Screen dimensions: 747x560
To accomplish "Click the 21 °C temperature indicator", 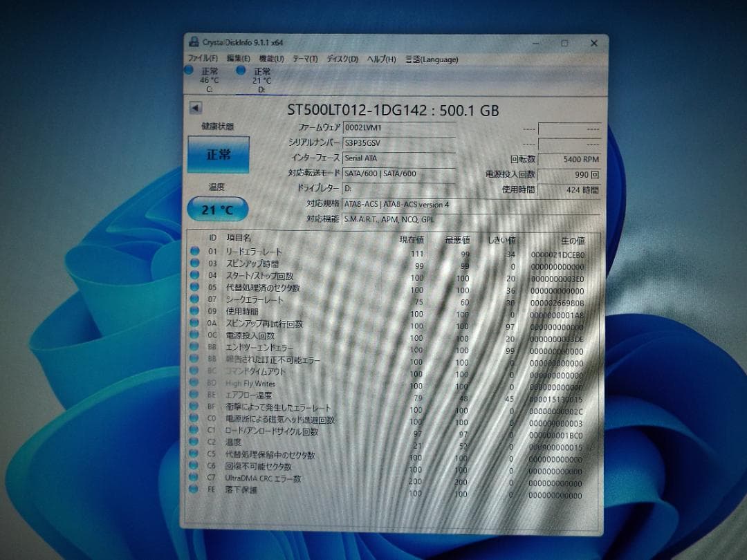I will pos(216,209).
